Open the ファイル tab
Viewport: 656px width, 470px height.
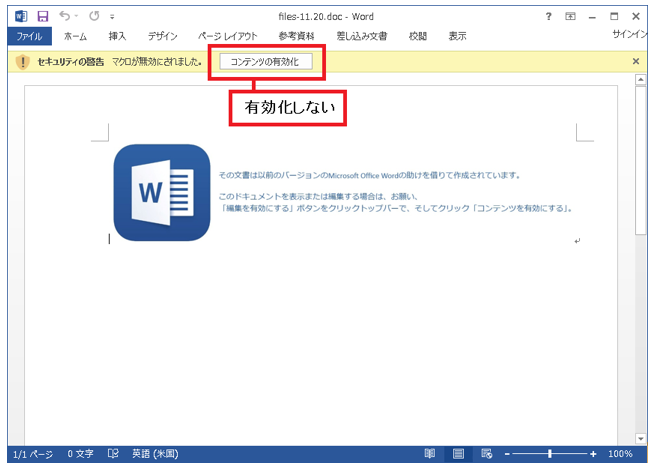point(29,36)
